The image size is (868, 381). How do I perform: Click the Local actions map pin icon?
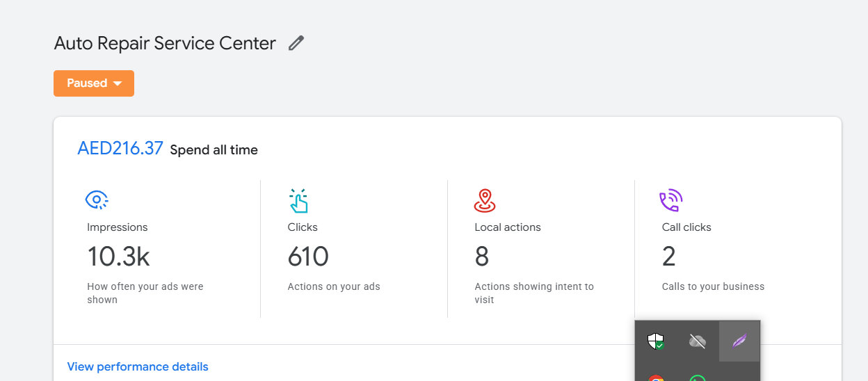pyautogui.click(x=485, y=200)
